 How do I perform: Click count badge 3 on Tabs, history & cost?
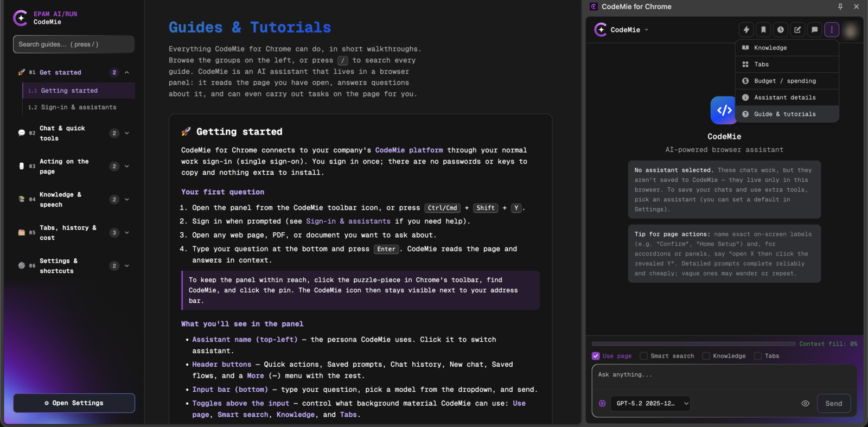pos(114,232)
